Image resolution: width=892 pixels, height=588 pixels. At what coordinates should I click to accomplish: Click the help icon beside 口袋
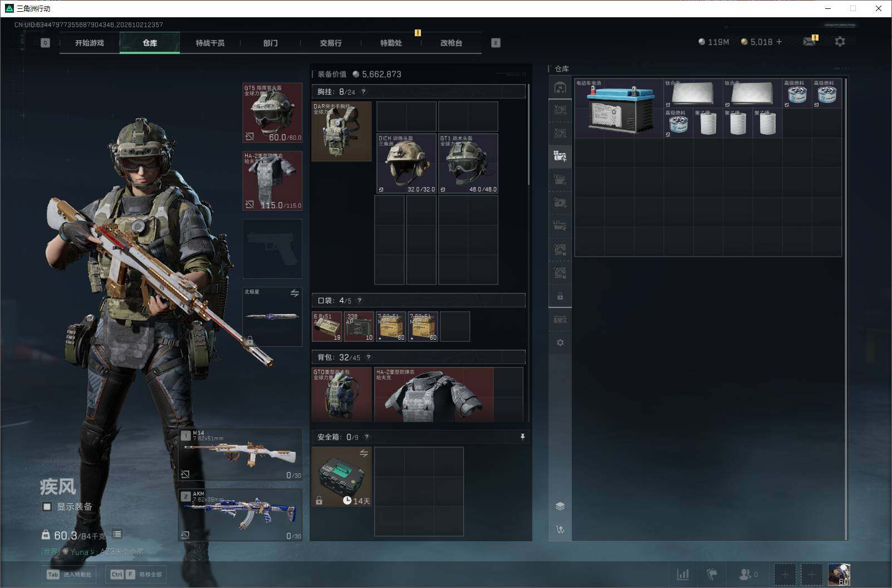coord(359,301)
